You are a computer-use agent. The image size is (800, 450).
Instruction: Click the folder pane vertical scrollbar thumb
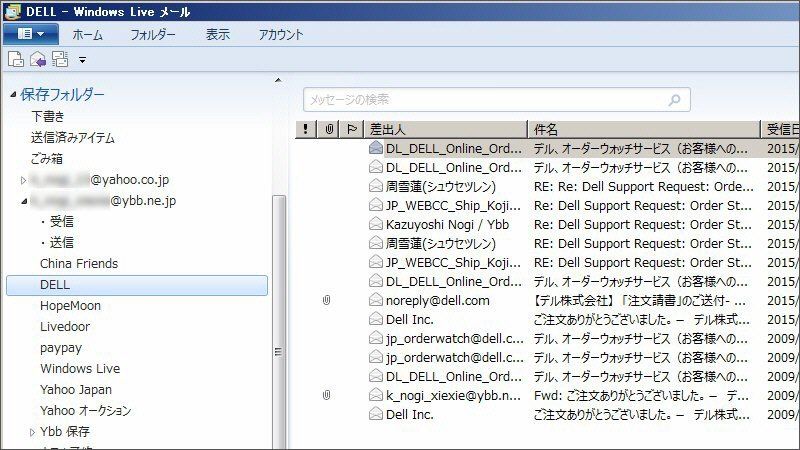click(x=279, y=321)
